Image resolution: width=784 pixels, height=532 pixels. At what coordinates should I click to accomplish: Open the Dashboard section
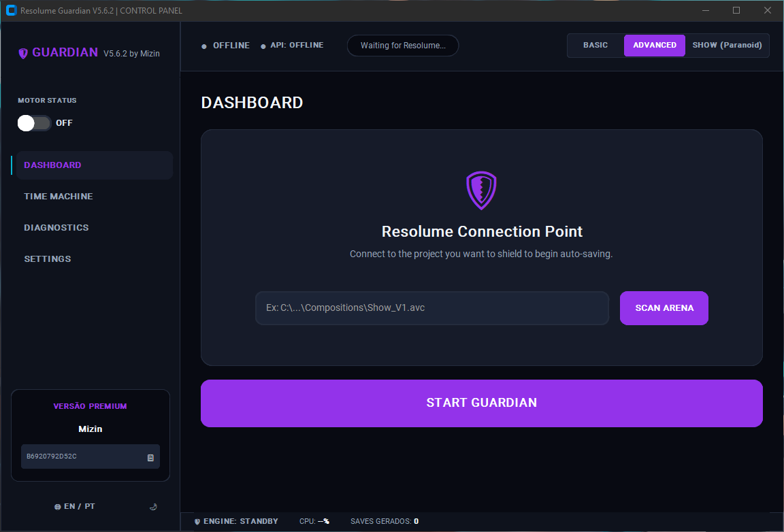click(x=95, y=165)
